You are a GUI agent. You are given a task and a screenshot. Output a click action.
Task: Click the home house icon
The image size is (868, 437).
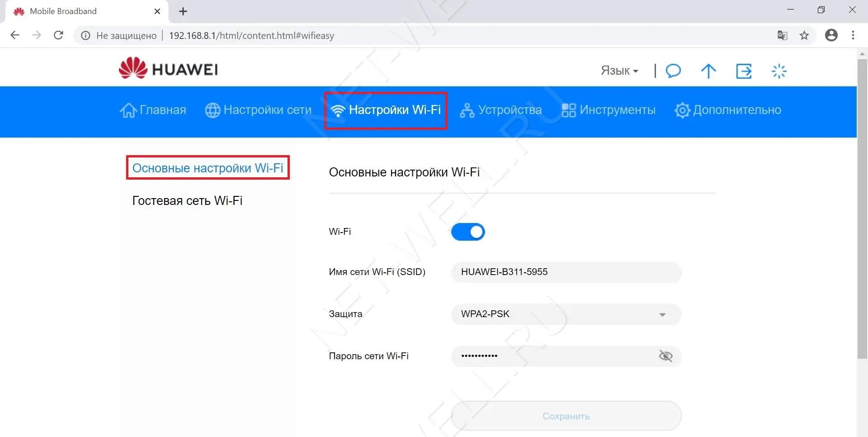pos(128,110)
